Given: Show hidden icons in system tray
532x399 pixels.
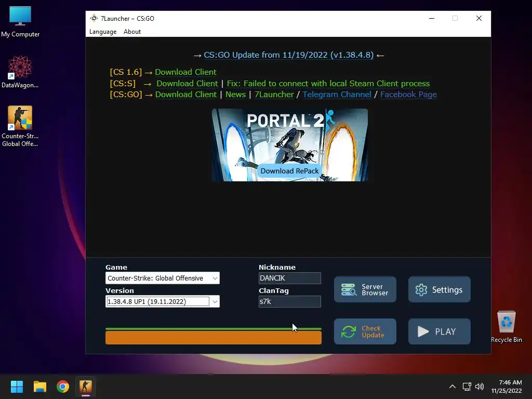Looking at the screenshot, I should click(453, 387).
